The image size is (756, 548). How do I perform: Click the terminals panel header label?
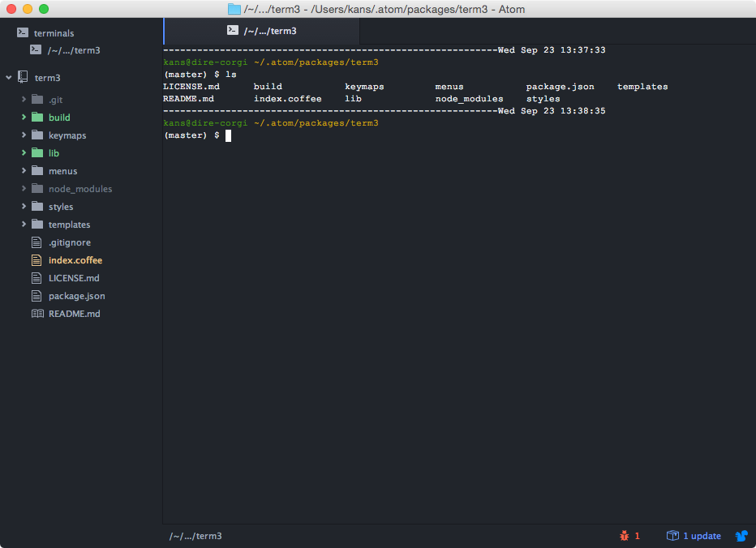[x=54, y=33]
